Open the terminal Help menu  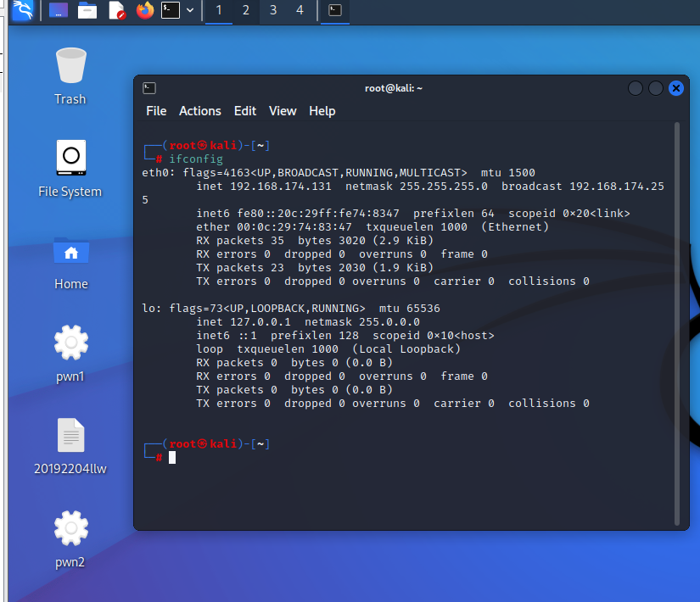pos(322,111)
